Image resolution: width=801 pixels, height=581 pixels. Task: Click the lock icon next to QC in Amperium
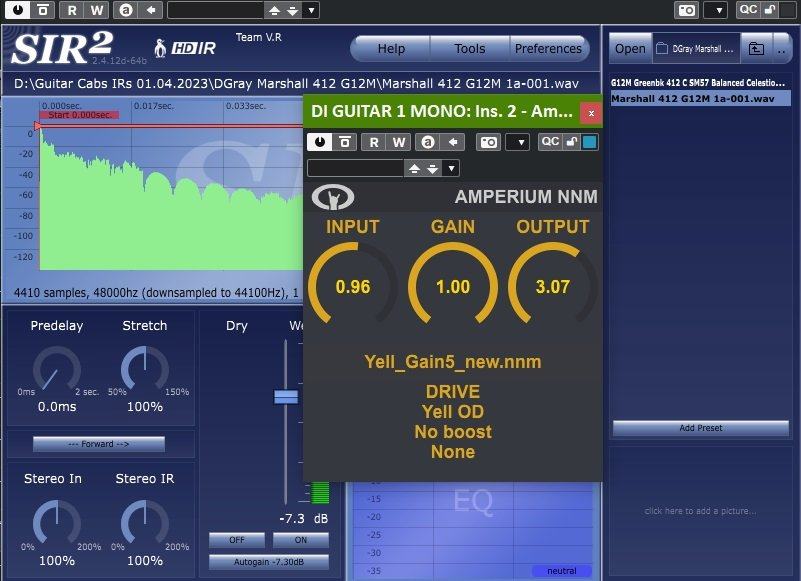pos(570,142)
